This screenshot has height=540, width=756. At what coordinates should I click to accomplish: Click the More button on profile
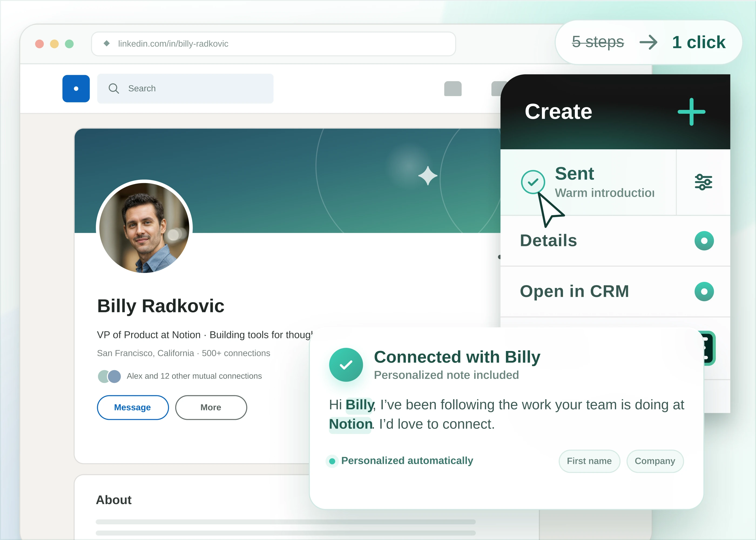211,407
